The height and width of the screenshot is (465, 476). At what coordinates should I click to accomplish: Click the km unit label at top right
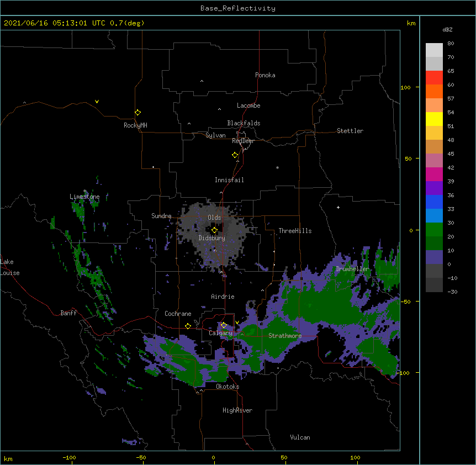pyautogui.click(x=411, y=23)
